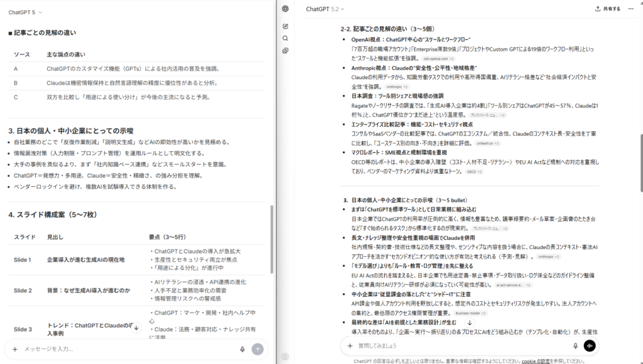Start voice mode with black waveform button
643x364 pixels.
[x=589, y=345]
